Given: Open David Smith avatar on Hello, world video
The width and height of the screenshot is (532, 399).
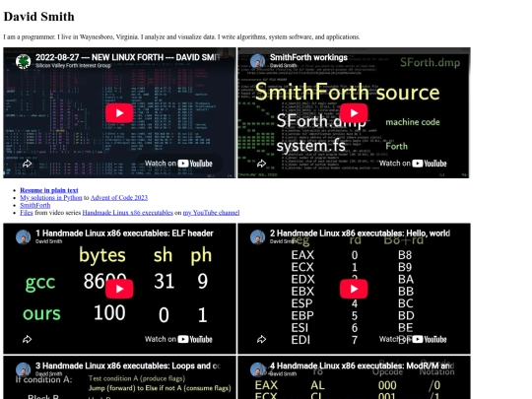Looking at the screenshot, I should pos(257,237).
